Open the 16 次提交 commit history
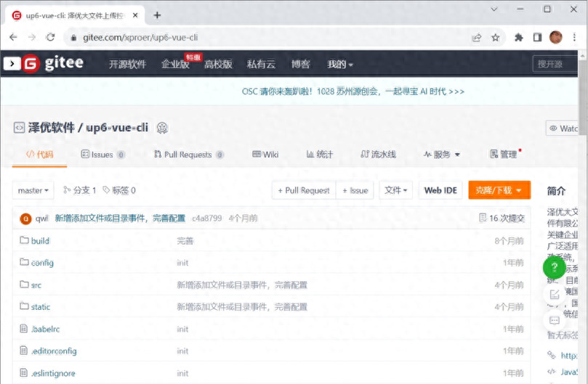This screenshot has width=588, height=384. point(502,218)
